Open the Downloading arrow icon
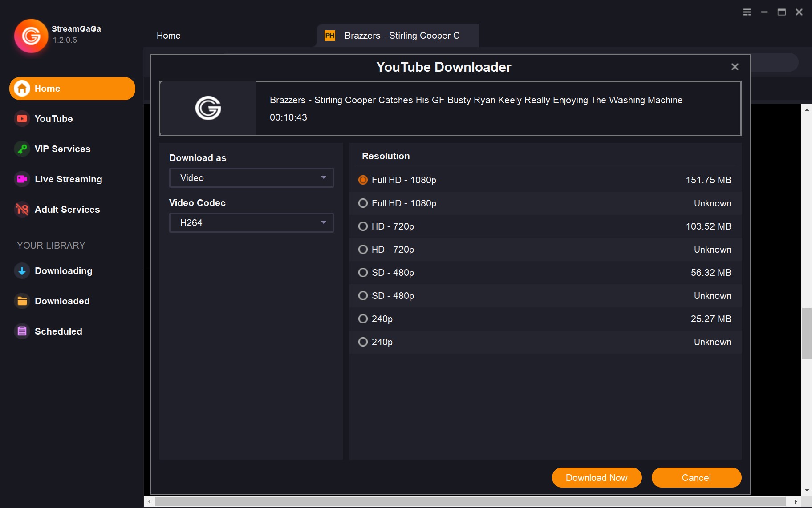This screenshot has height=508, width=812. pos(22,271)
